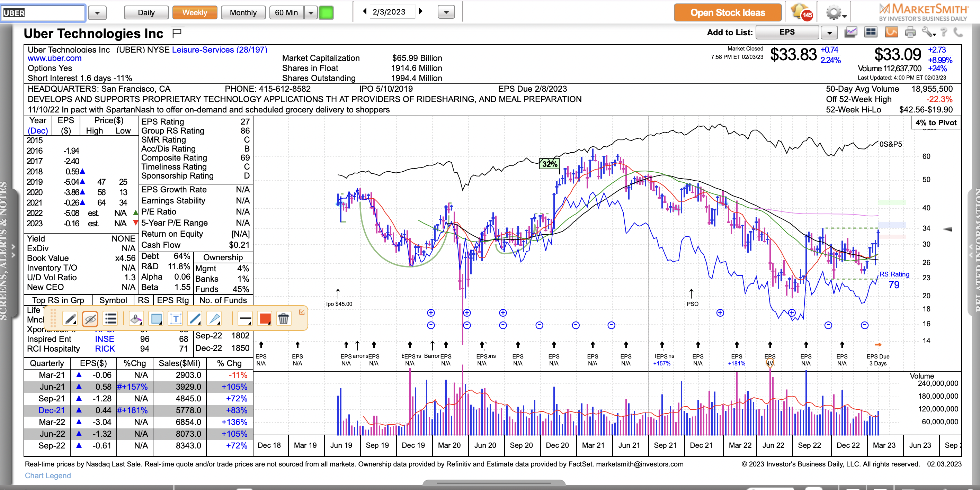Open the stacked chart view icon

851,32
